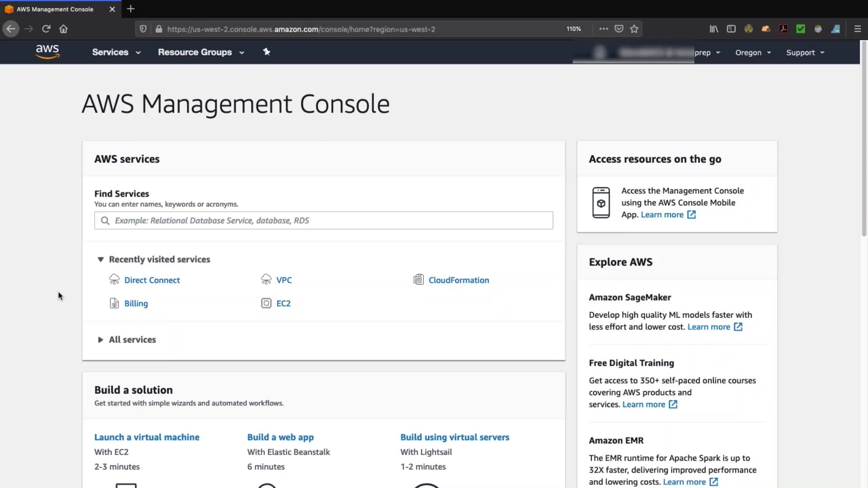Click the EC2 service chip icon
This screenshot has height=488, width=868.
pos(266,303)
